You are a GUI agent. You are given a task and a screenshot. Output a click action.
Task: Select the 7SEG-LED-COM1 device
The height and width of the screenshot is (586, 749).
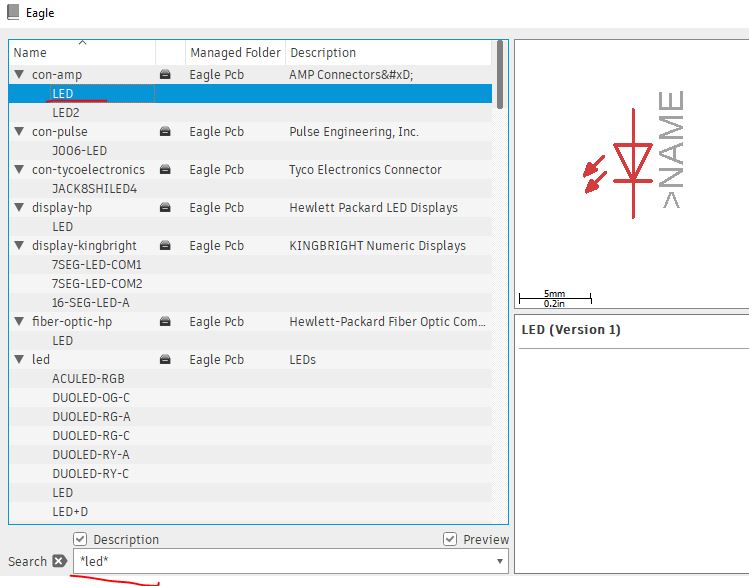[x=96, y=265]
